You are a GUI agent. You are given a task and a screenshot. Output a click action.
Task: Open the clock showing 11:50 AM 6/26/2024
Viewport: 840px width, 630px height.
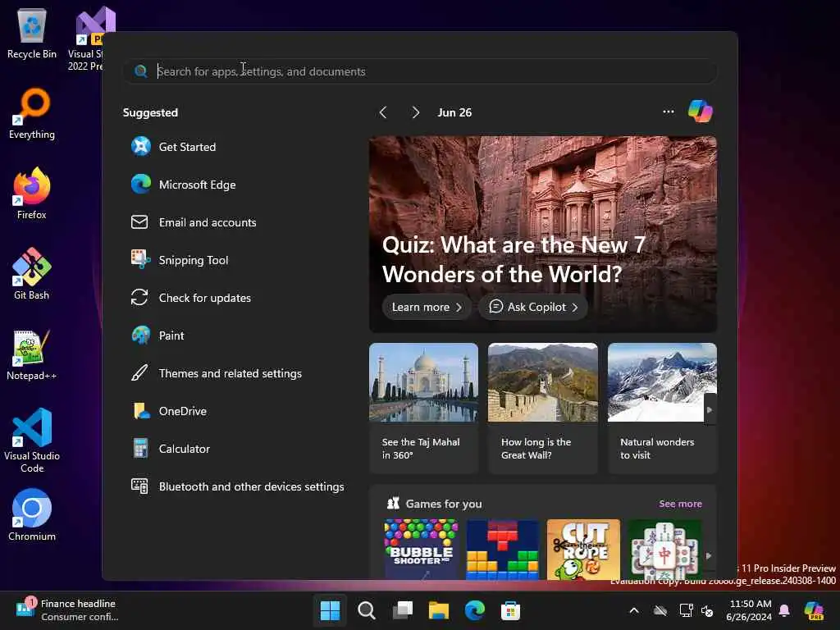point(749,610)
